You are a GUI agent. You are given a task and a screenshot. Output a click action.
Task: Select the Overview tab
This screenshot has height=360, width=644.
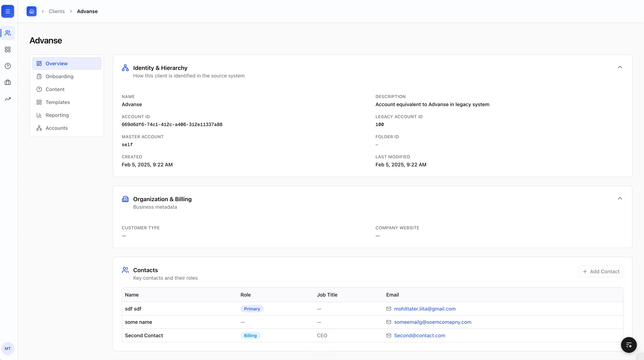67,63
